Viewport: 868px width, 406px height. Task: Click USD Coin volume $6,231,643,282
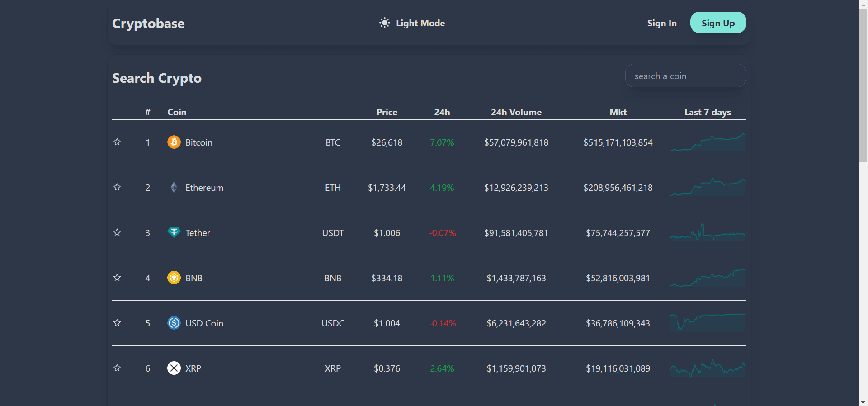click(x=516, y=323)
